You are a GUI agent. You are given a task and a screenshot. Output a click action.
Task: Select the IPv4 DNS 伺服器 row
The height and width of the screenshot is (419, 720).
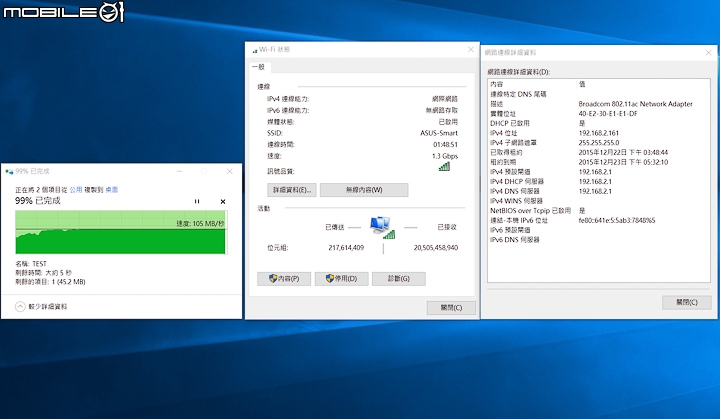pos(599,191)
